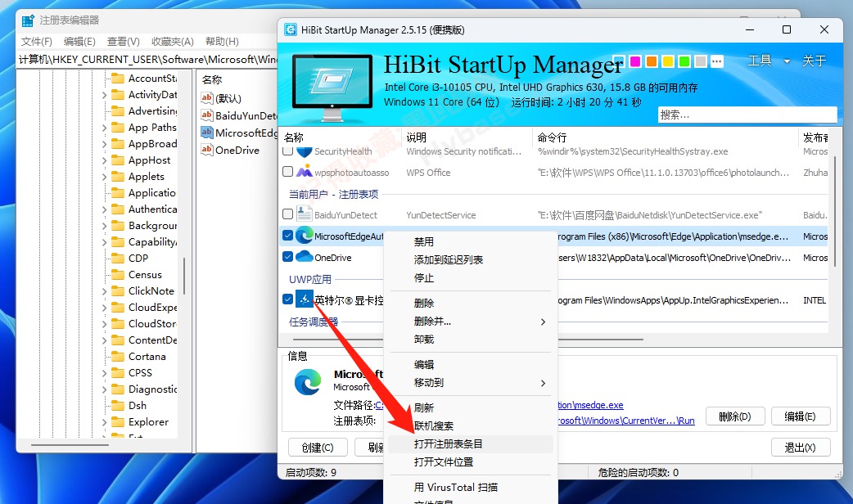Click the 创建(C) button
Viewport: 853px width, 504px height.
pyautogui.click(x=318, y=448)
